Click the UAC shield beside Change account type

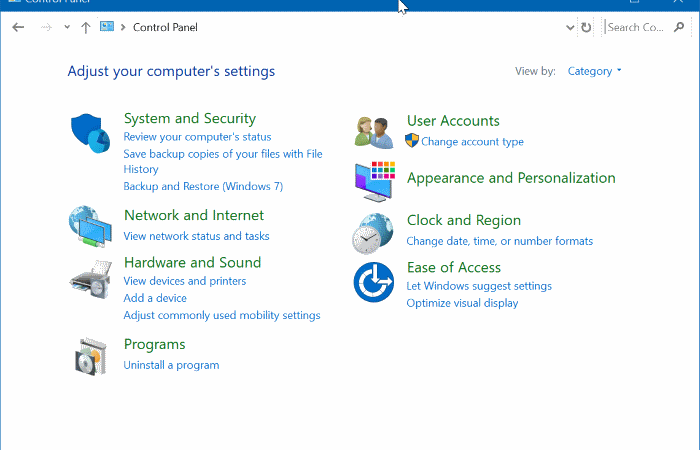[412, 141]
